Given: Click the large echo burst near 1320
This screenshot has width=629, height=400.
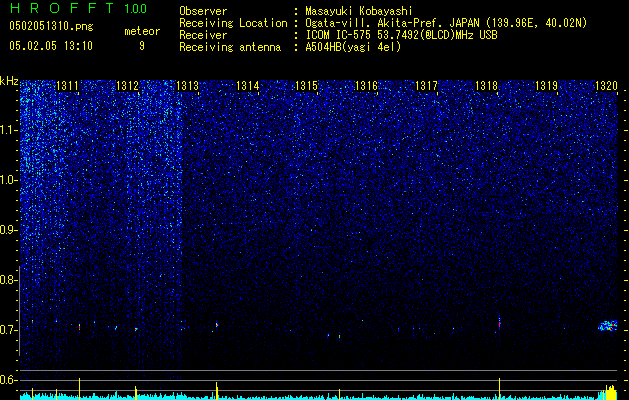Looking at the screenshot, I should pyautogui.click(x=607, y=326).
